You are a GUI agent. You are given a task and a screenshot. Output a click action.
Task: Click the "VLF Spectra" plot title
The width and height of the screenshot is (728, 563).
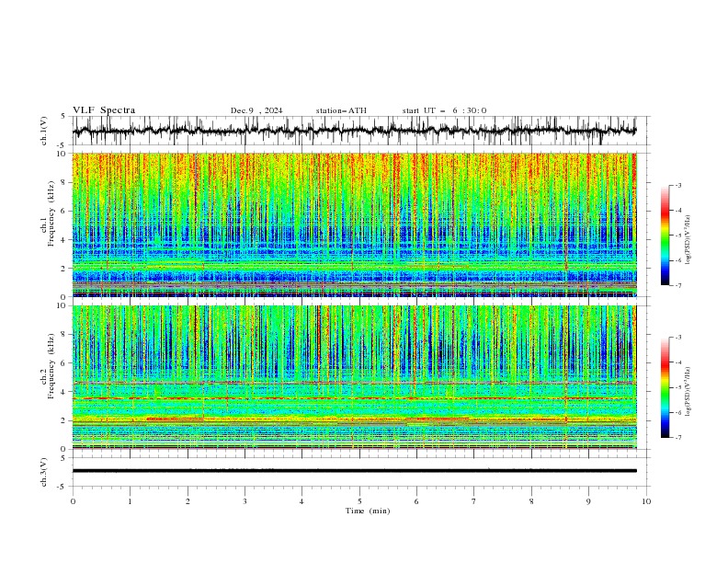pyautogui.click(x=104, y=110)
